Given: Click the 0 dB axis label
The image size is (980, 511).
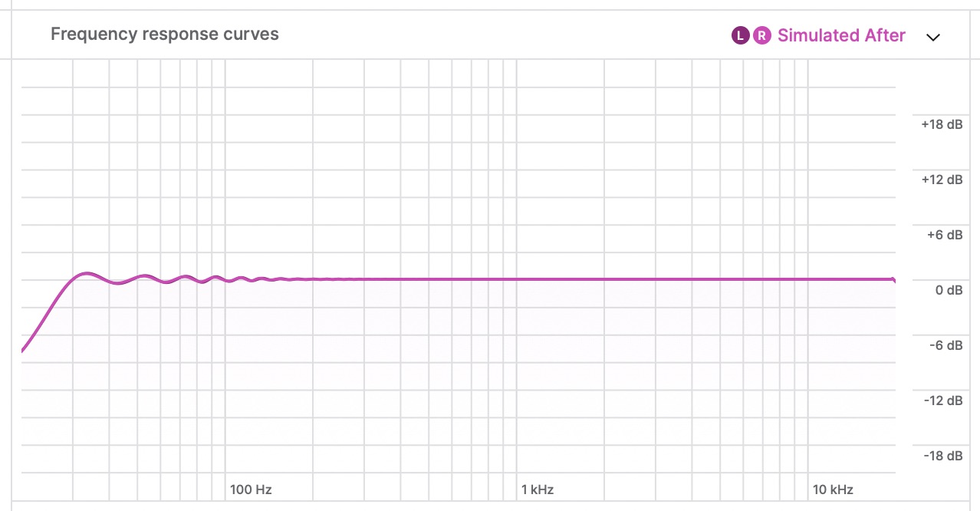Looking at the screenshot, I should [948, 290].
